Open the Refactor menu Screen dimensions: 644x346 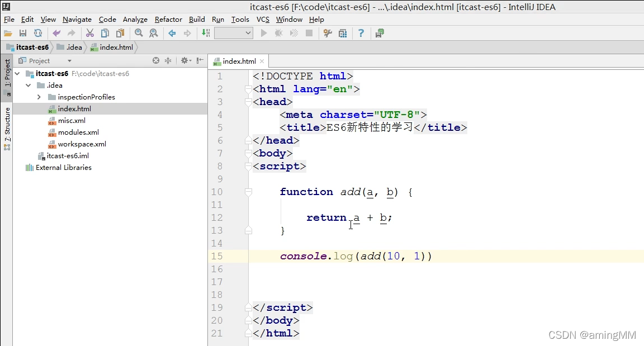click(168, 20)
